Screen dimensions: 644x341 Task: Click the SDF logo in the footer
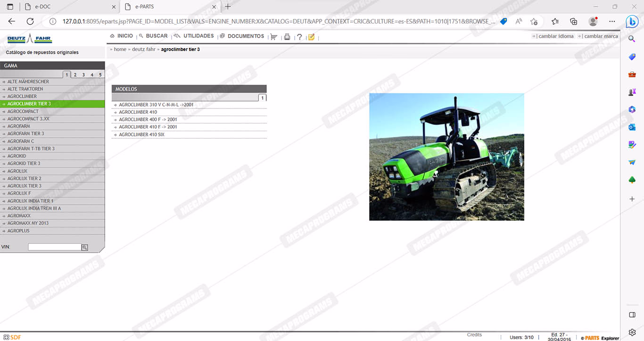point(12,337)
